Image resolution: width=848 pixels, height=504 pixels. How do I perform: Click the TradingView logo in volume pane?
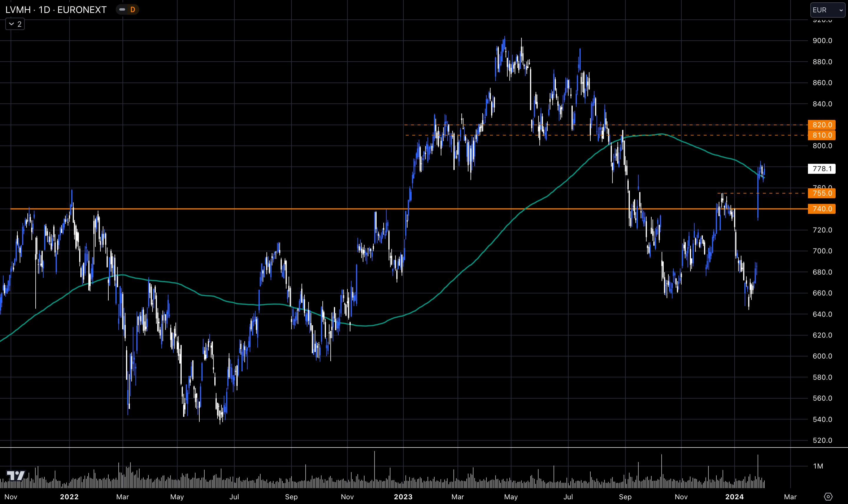(16, 475)
